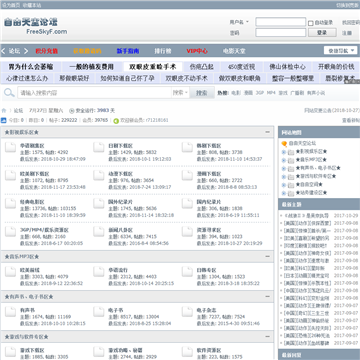This screenshot has width=360, height=360.
Task: Click the forum icon next to 电子书
Action: pyautogui.click(x=99, y=311)
